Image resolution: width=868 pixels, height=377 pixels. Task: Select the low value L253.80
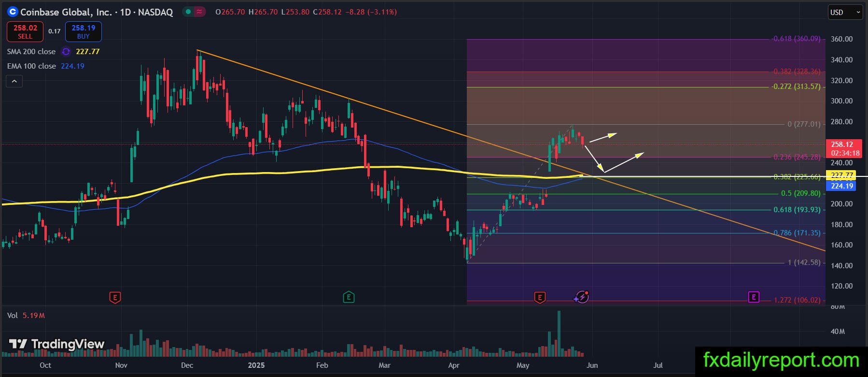pyautogui.click(x=295, y=12)
